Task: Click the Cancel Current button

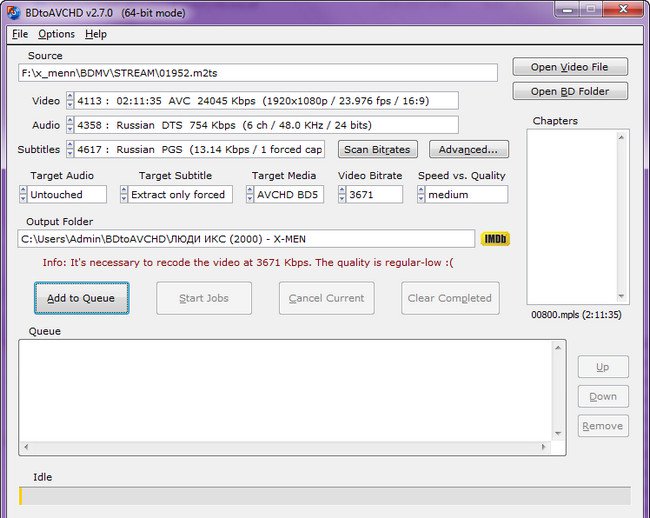Action: point(327,298)
